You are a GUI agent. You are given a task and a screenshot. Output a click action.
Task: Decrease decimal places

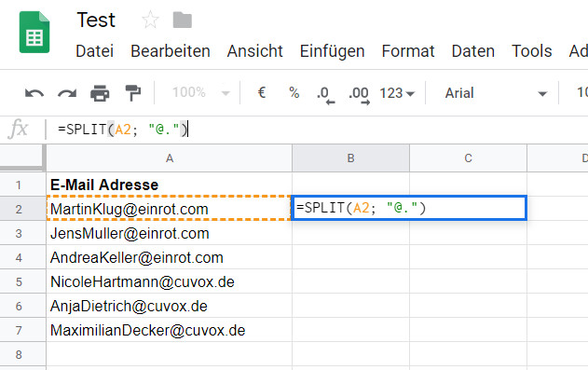pyautogui.click(x=324, y=94)
